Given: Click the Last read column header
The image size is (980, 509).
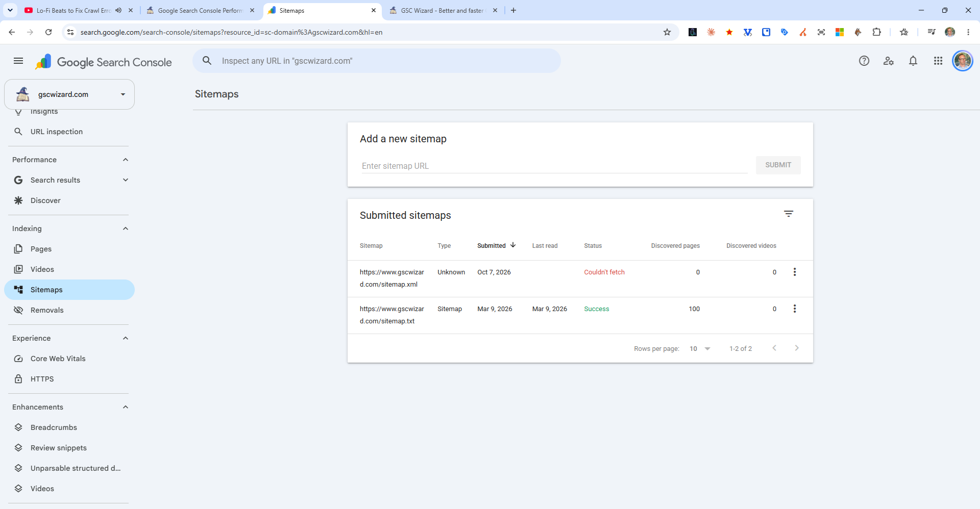Looking at the screenshot, I should click(545, 246).
